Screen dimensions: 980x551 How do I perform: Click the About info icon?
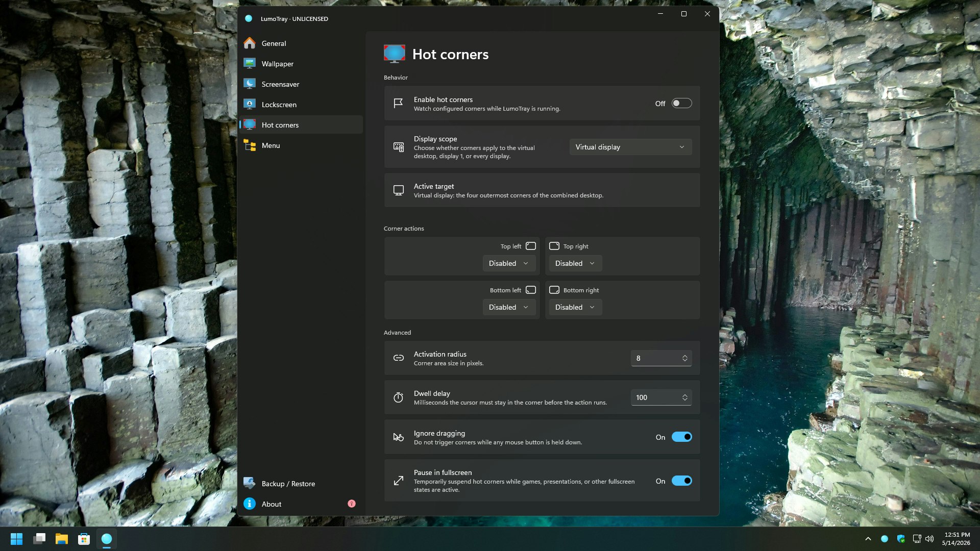(x=250, y=504)
